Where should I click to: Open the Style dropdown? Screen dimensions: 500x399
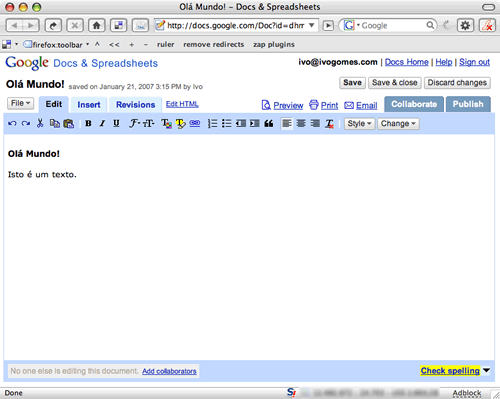point(359,124)
